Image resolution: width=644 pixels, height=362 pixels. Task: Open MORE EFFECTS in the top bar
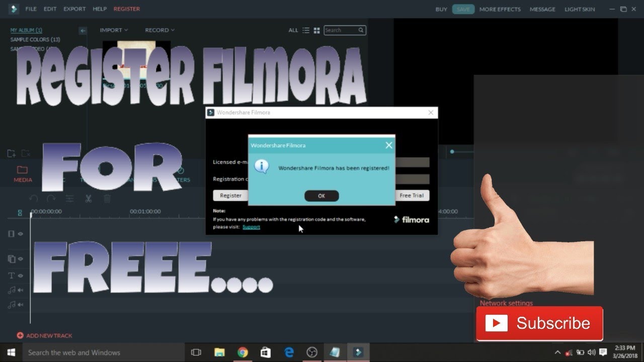(x=500, y=9)
